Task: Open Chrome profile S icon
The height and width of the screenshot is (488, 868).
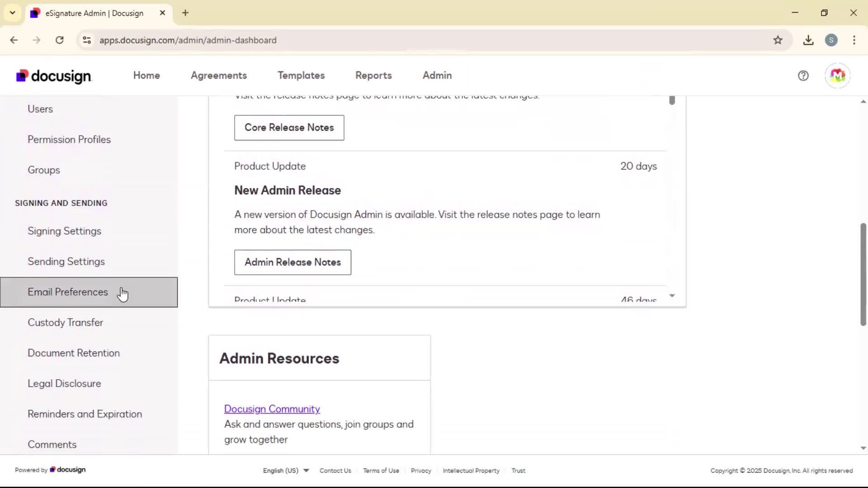Action: [831, 40]
